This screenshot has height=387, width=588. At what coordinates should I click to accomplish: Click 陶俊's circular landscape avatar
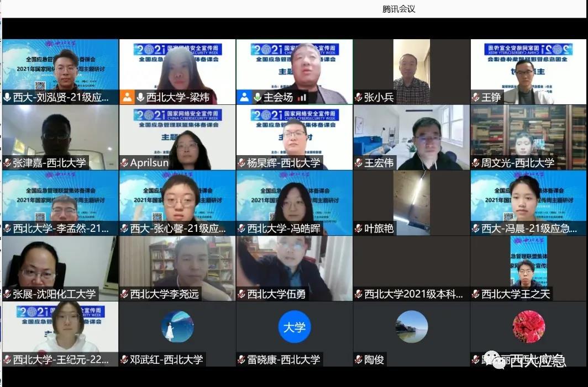[x=412, y=327]
